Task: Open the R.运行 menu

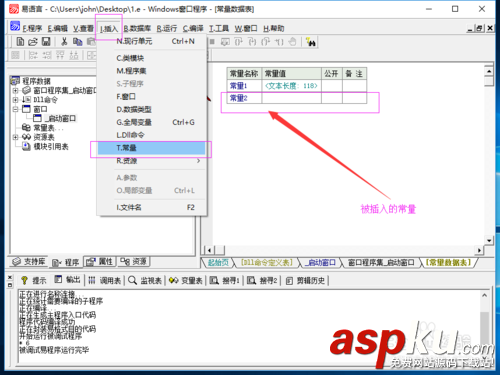Action: [167, 29]
